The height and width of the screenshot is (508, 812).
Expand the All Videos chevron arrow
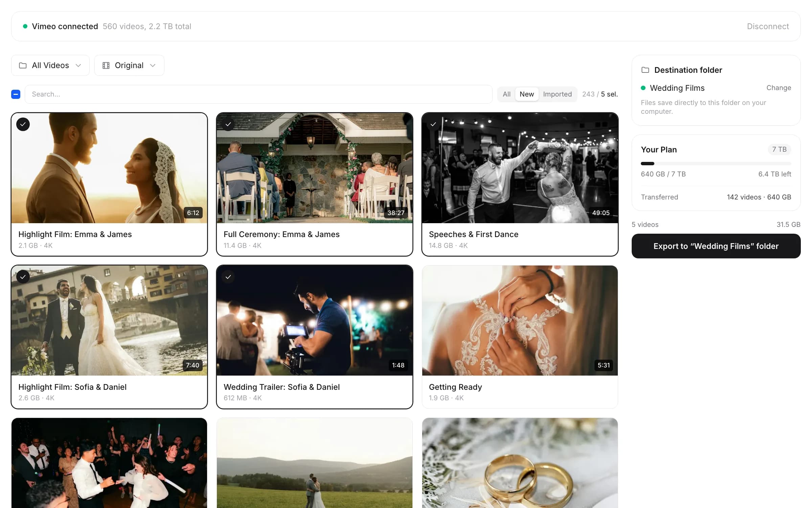coord(78,65)
